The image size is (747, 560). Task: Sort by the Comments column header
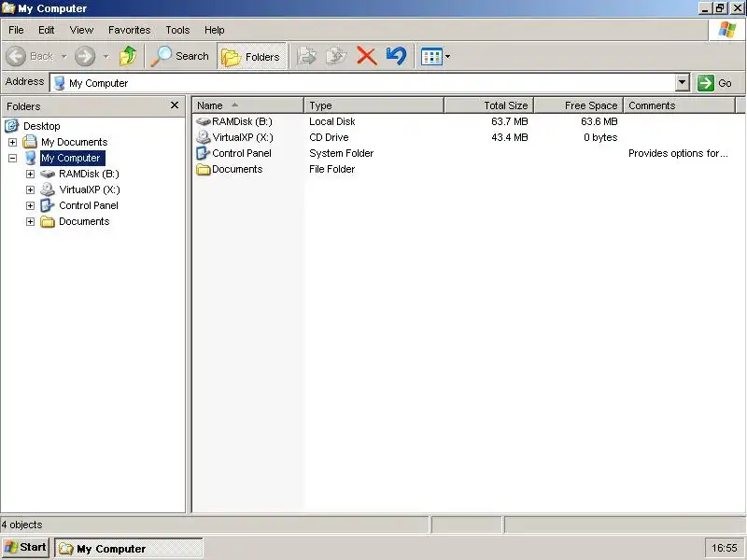click(680, 105)
